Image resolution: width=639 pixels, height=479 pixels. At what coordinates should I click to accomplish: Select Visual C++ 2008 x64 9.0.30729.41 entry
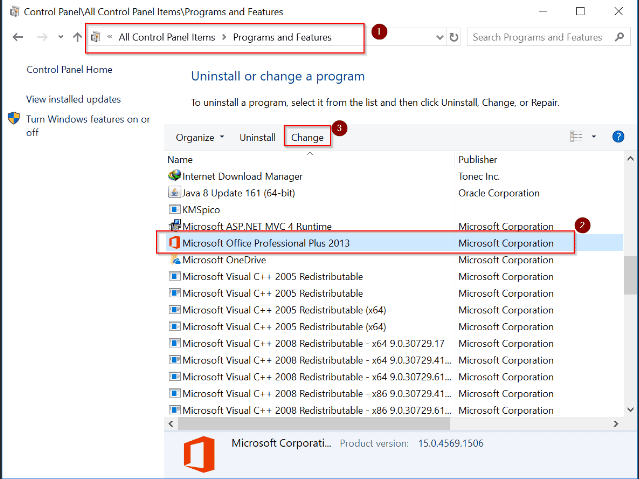click(x=317, y=360)
